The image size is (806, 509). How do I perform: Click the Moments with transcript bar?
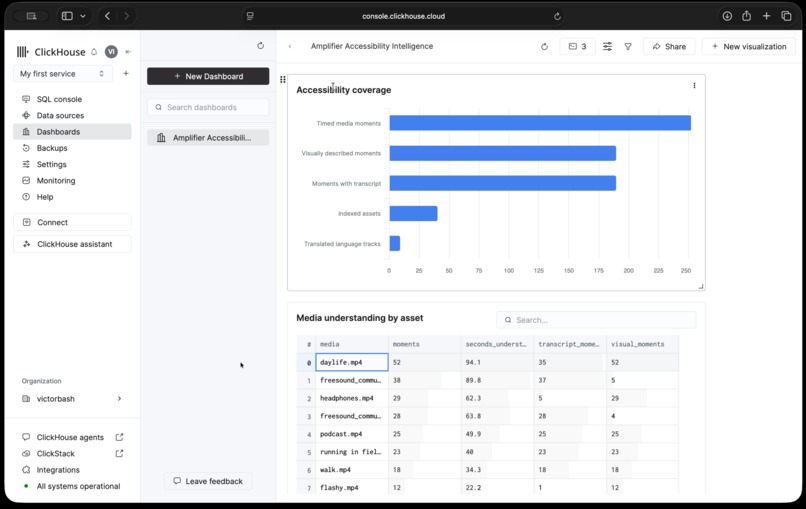(503, 183)
